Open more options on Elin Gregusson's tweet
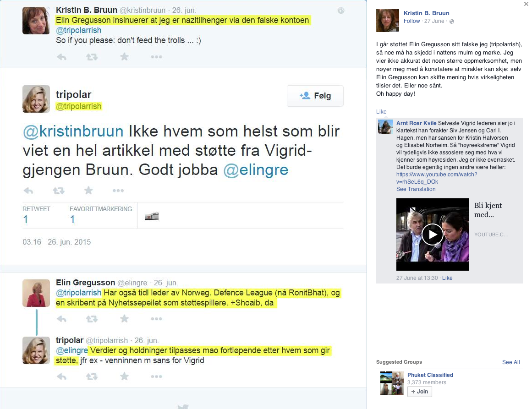 [156, 318]
